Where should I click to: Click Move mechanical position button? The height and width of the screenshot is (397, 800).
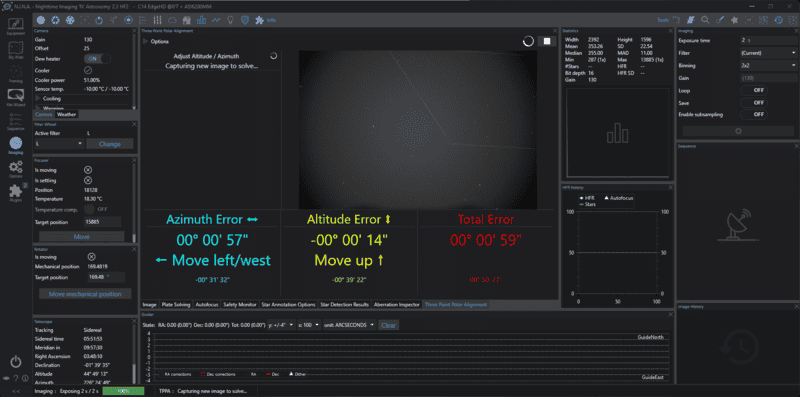[85, 294]
